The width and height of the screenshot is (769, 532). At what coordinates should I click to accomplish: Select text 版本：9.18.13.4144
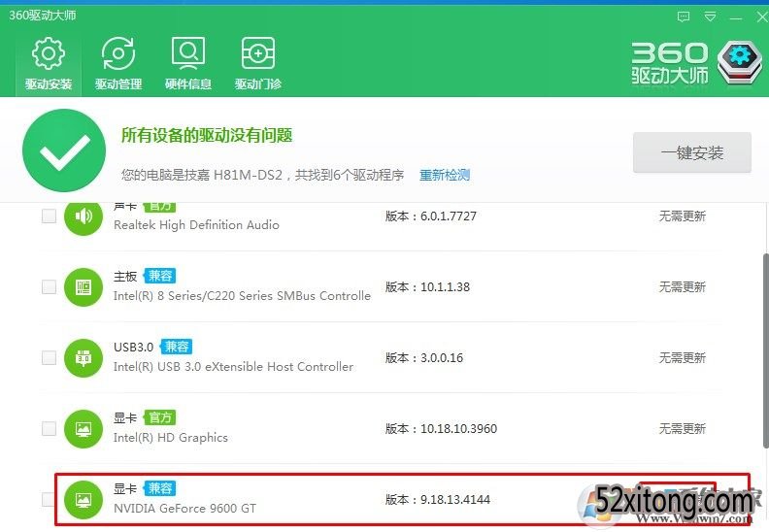tap(438, 500)
